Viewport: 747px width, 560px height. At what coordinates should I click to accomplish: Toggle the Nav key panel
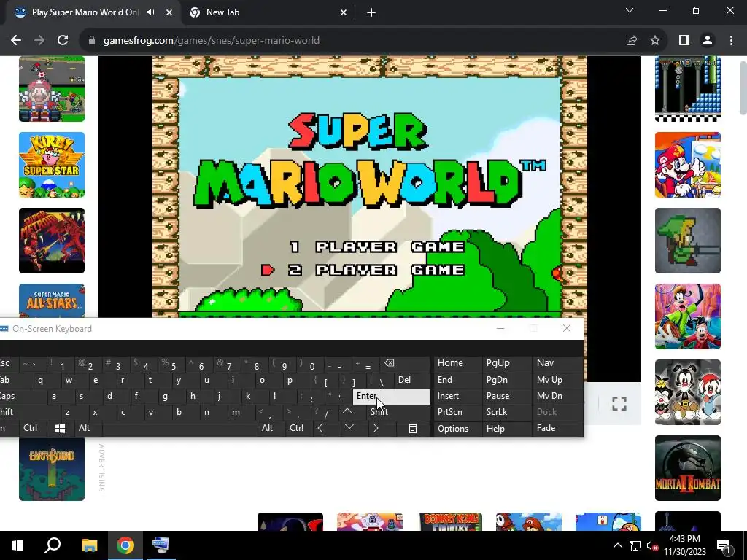(557, 363)
